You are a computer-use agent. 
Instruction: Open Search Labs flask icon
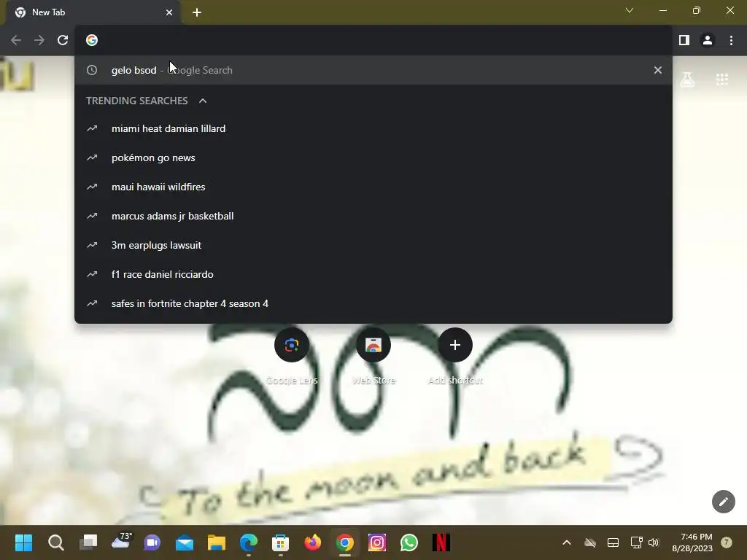[x=687, y=79]
